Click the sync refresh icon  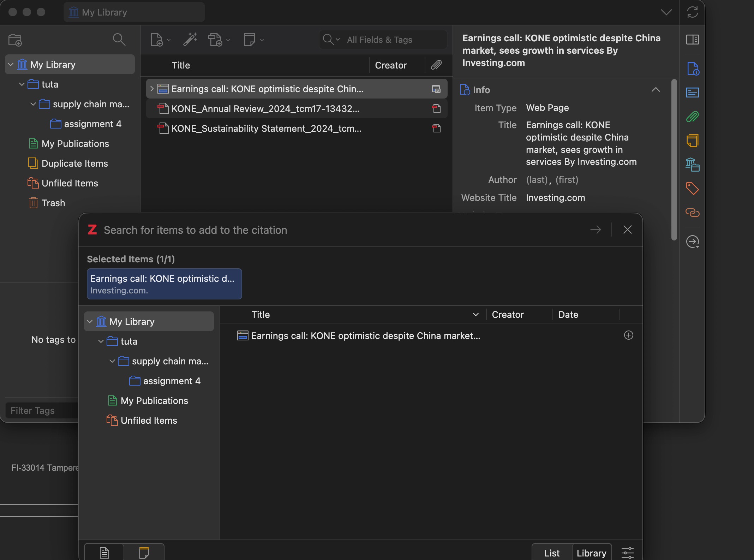[692, 12]
